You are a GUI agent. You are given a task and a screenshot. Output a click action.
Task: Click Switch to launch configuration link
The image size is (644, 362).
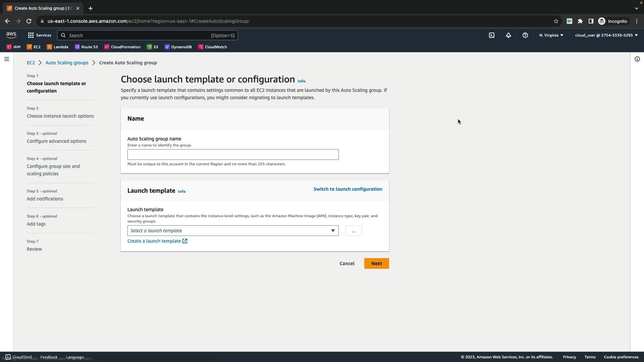(347, 189)
